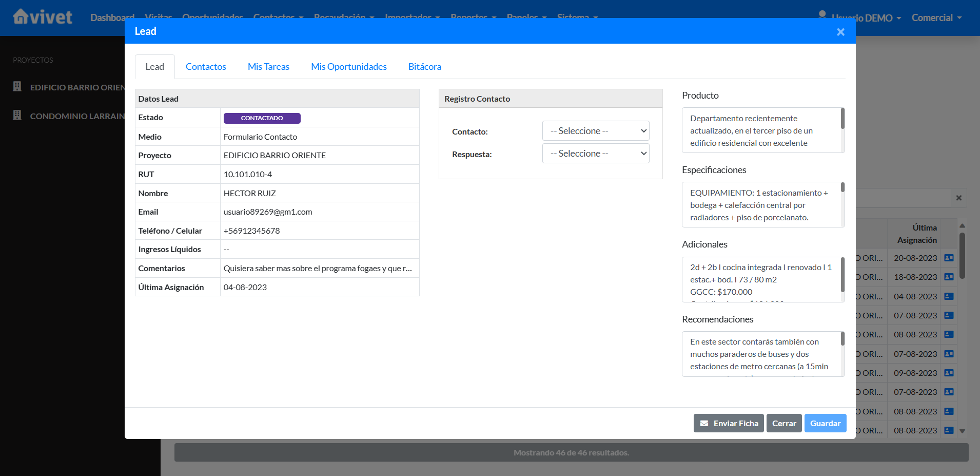The width and height of the screenshot is (980, 476).
Task: Switch to the Contactos tab
Action: point(206,67)
